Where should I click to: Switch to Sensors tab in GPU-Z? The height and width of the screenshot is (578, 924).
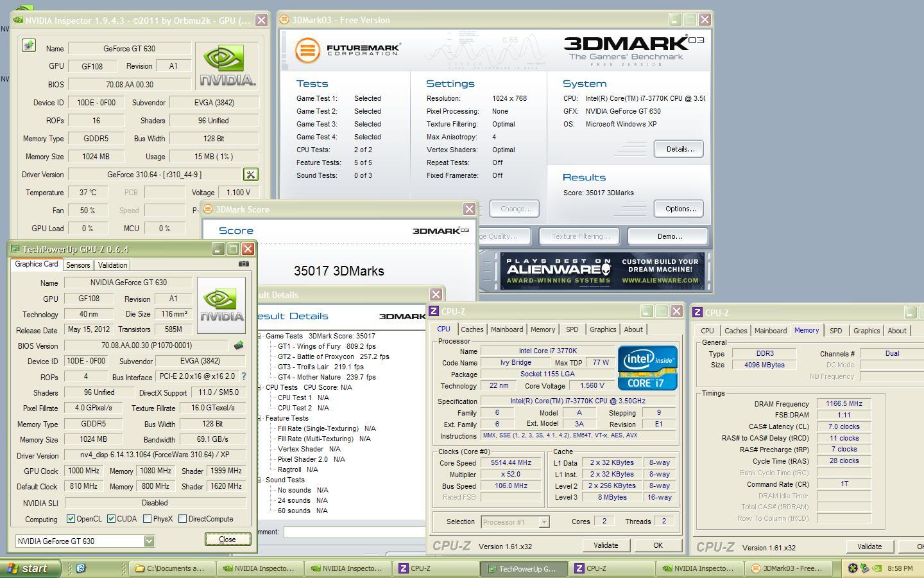(78, 265)
